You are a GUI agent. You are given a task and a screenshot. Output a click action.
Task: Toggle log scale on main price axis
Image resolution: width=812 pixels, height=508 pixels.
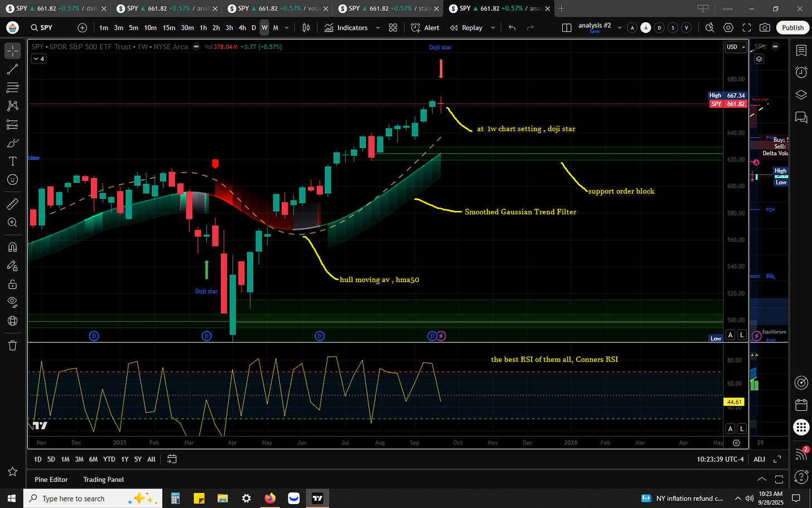pyautogui.click(x=742, y=334)
